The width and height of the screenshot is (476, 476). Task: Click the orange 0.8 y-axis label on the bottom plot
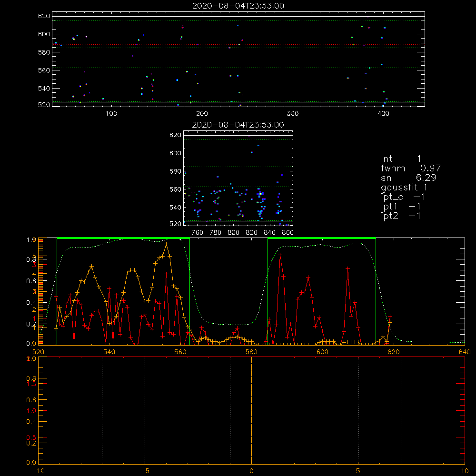coord(31,378)
